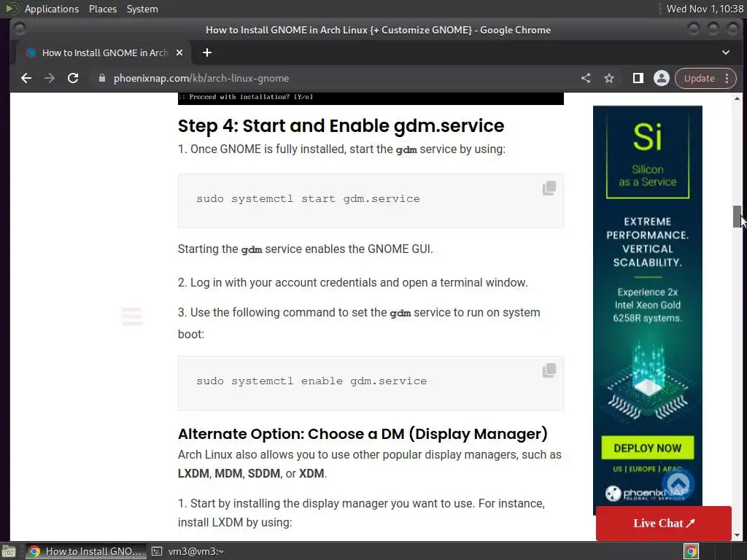Click the 'XDM' bold text
The height and width of the screenshot is (560, 747).
[311, 473]
